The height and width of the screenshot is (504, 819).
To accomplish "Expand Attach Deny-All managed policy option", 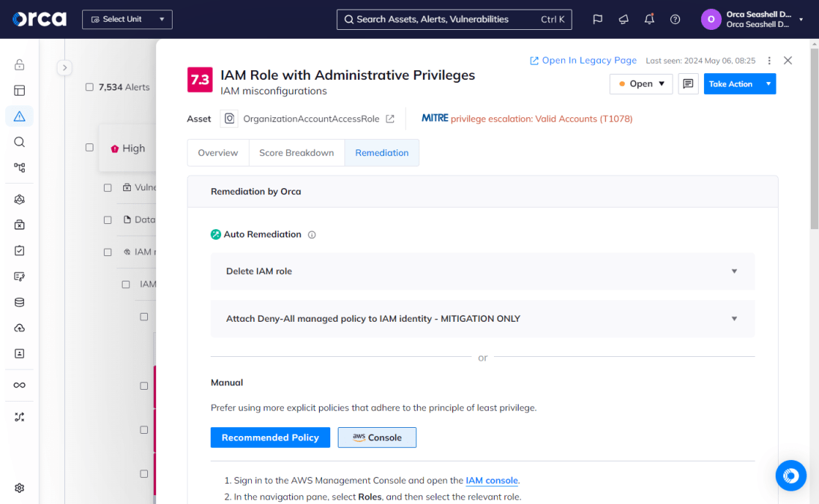I will [x=483, y=319].
